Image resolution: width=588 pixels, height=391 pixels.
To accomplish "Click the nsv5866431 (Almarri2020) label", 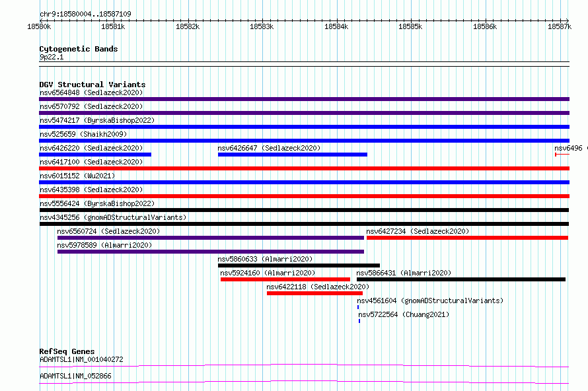I will click(x=404, y=273).
